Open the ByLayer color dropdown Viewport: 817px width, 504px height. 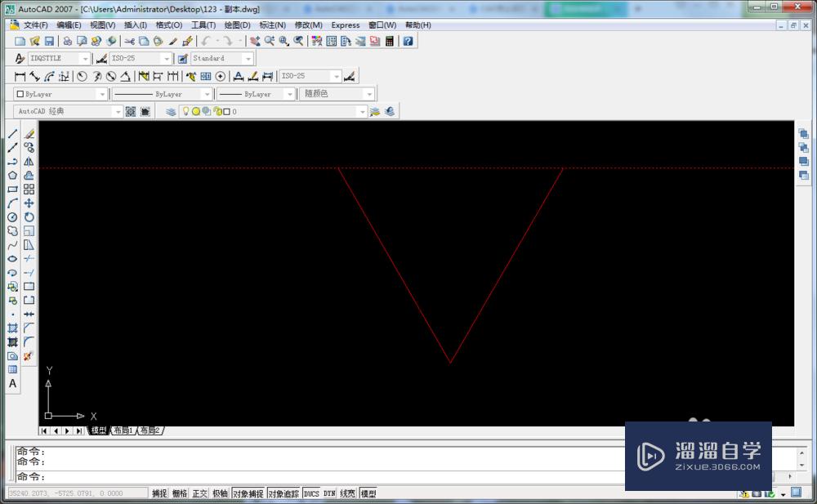102,93
